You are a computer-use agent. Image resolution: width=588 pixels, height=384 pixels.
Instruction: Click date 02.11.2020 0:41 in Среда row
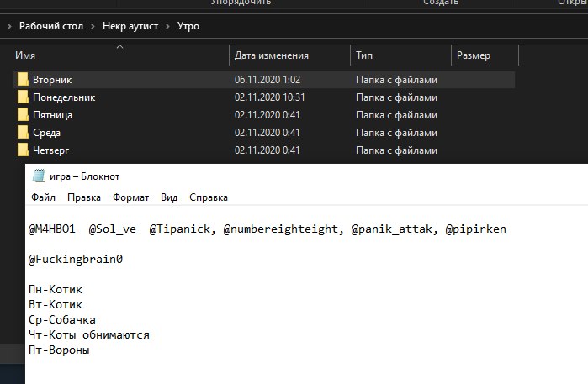(x=268, y=133)
